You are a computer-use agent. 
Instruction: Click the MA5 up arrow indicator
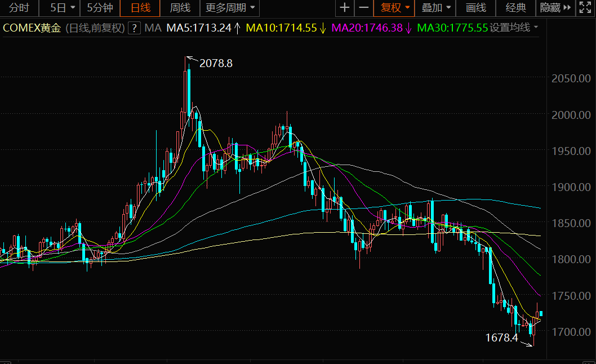click(237, 28)
